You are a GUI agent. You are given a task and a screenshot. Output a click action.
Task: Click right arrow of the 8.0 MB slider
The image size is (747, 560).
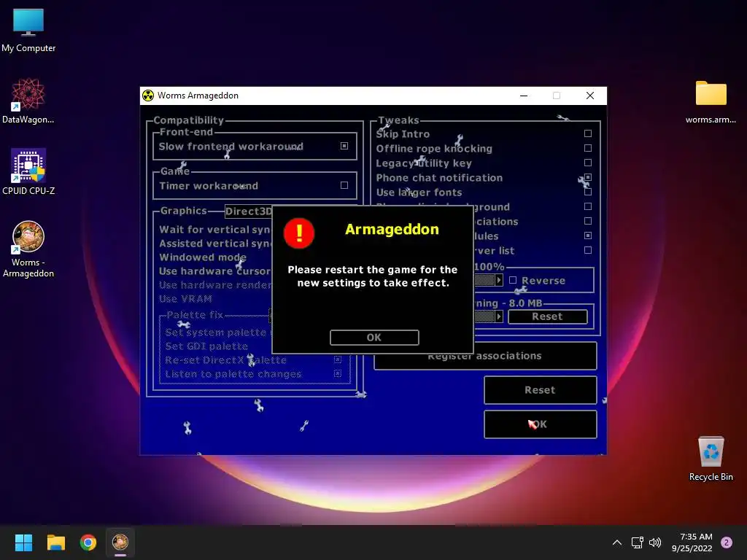point(499,316)
